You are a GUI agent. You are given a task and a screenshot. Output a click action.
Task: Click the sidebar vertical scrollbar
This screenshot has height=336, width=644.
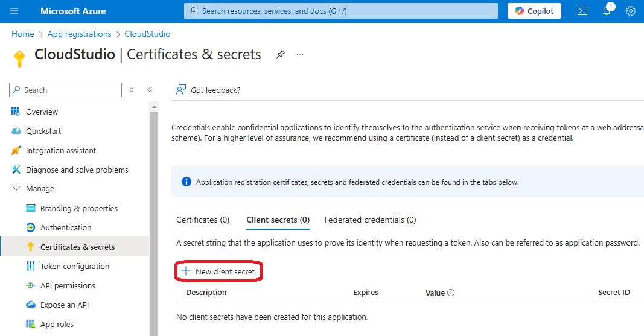(x=154, y=217)
